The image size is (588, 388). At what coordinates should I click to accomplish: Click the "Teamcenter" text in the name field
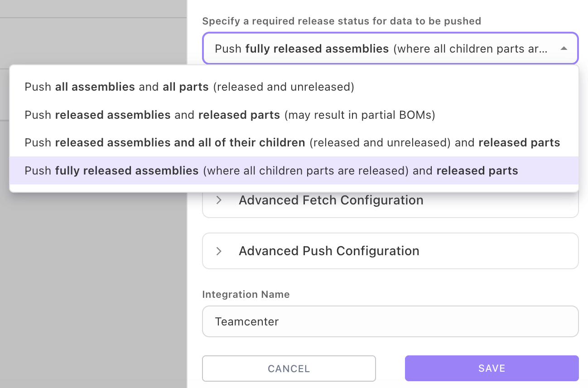pyautogui.click(x=247, y=321)
